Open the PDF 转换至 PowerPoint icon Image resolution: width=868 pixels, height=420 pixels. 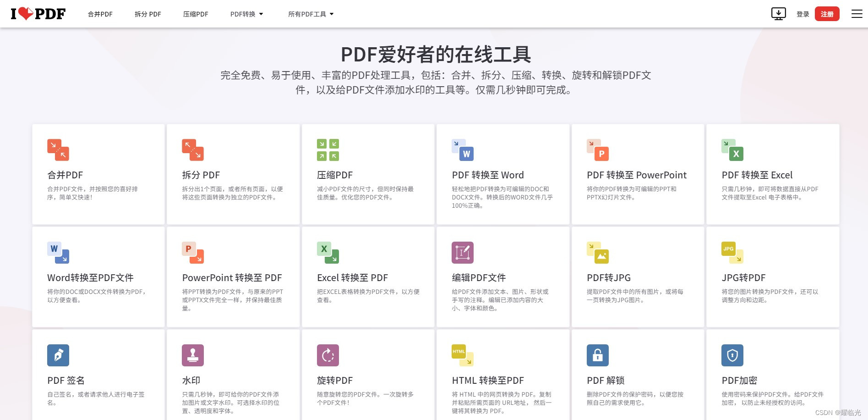[598, 150]
